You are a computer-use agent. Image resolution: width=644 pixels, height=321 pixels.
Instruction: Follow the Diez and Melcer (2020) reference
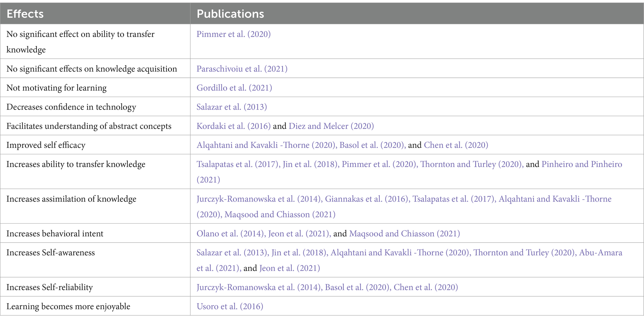[331, 126]
